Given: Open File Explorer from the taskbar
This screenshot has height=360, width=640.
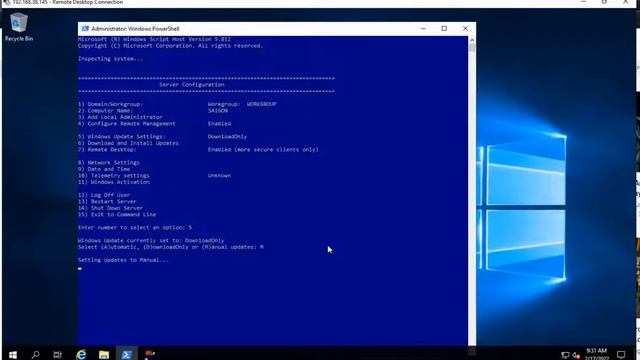Looking at the screenshot, I should click(104, 354).
